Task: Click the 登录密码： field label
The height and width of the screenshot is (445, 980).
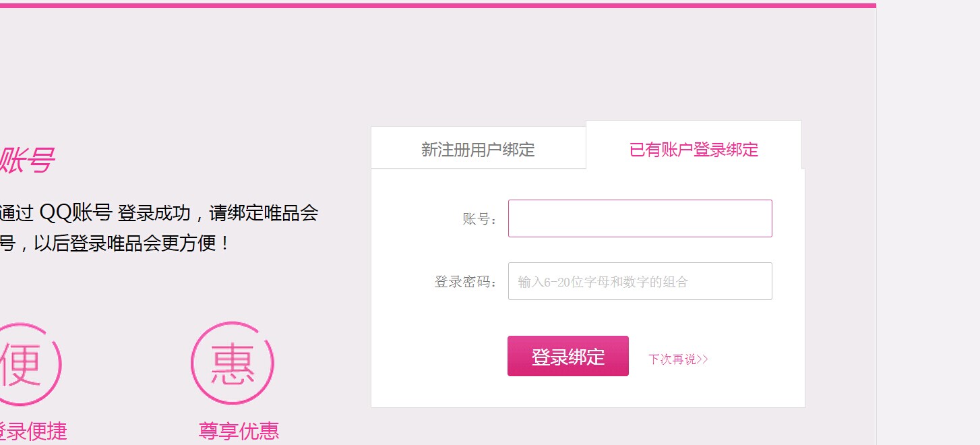Action: pos(466,282)
